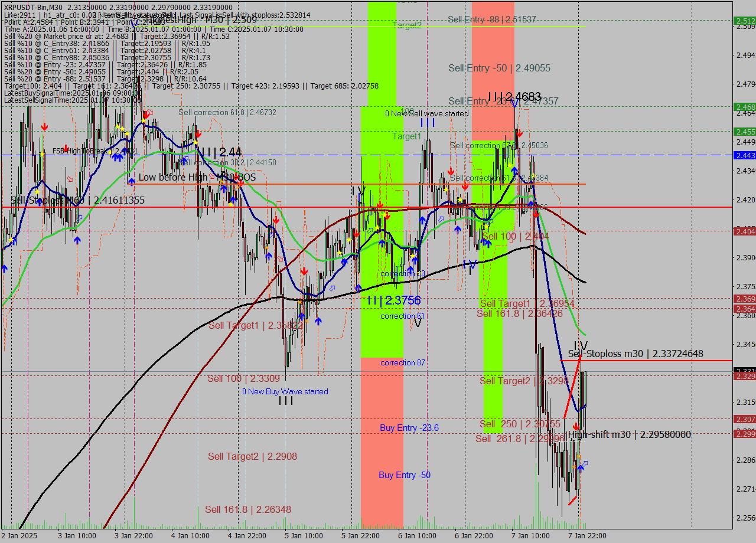Viewport: 756px width, 543px height.
Task: Click "Sell-Stoploss m30 | 2.33724648" label
Action: coord(636,354)
